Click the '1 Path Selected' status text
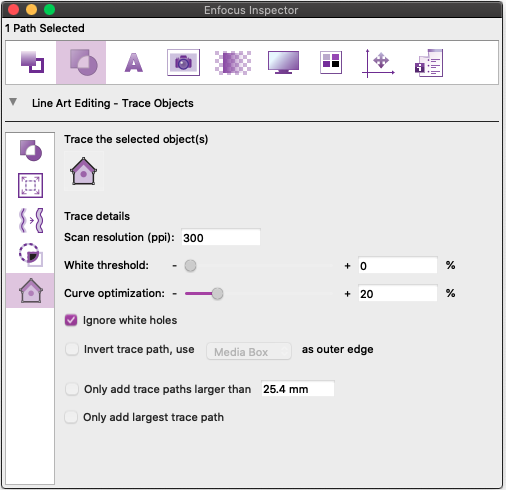Image resolution: width=506 pixels, height=490 pixels. 45,28
